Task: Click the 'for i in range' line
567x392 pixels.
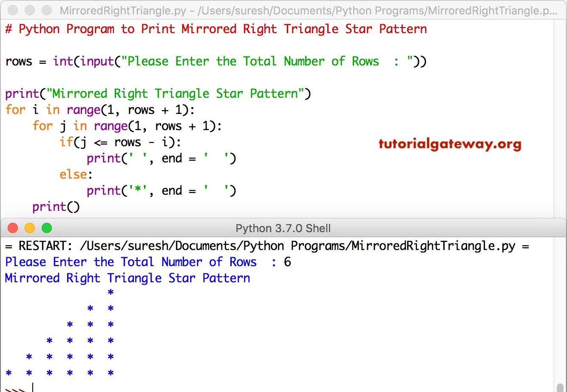Action: 100,110
